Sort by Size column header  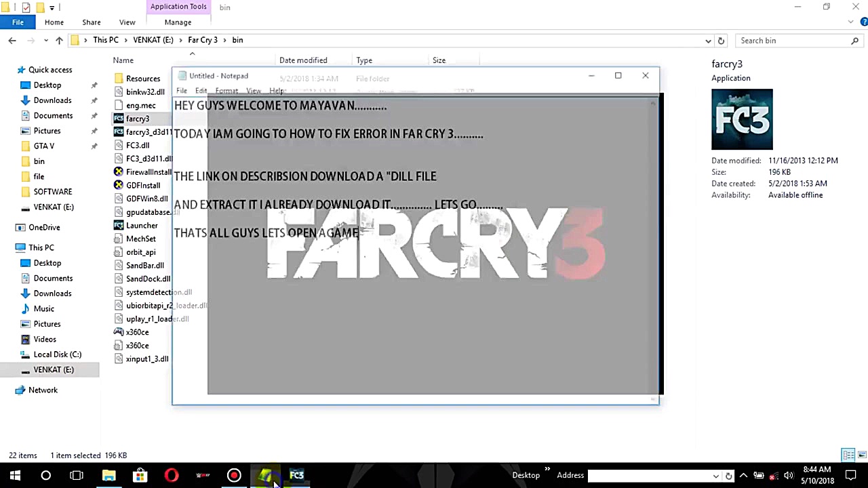click(439, 60)
